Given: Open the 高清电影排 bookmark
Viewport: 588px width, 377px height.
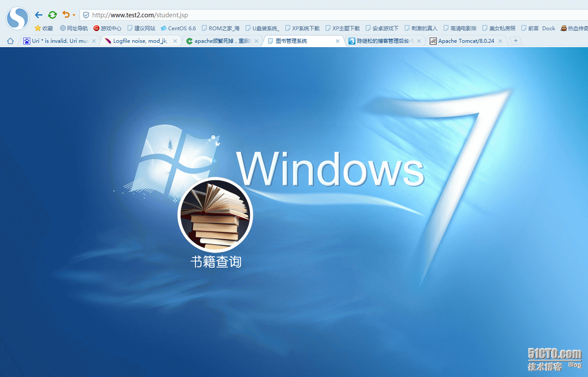Looking at the screenshot, I should click(460, 28).
